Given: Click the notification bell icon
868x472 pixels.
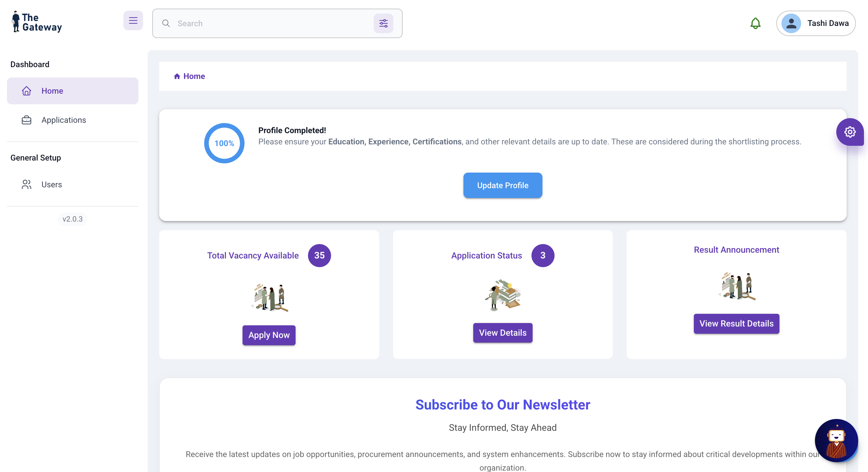Looking at the screenshot, I should click(755, 23).
